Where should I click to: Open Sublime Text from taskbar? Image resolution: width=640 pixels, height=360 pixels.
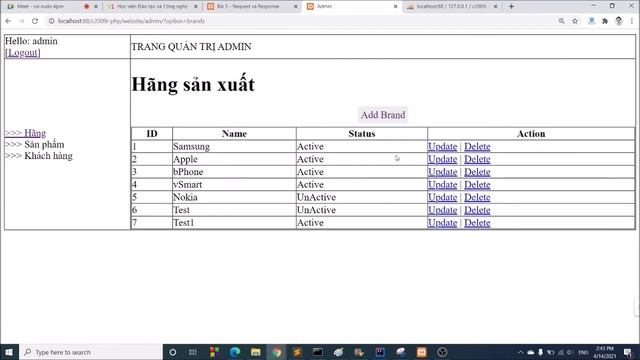[297, 352]
